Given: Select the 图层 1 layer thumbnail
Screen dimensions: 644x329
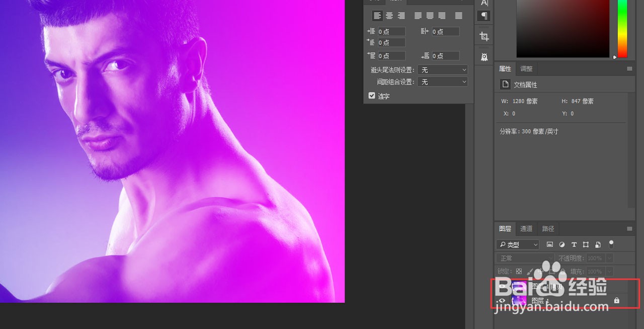Looking at the screenshot, I should (519, 301).
